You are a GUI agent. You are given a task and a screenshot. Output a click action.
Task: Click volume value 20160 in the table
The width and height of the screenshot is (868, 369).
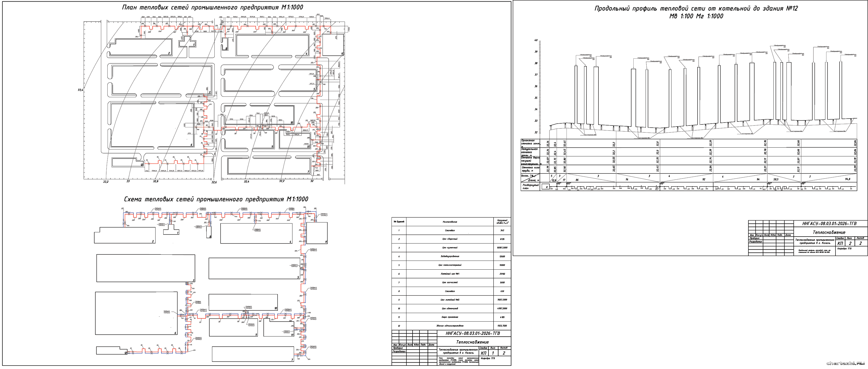(x=502, y=274)
